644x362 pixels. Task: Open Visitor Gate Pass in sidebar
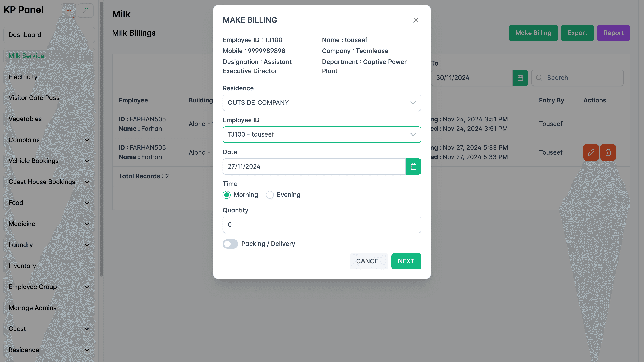[x=49, y=98]
